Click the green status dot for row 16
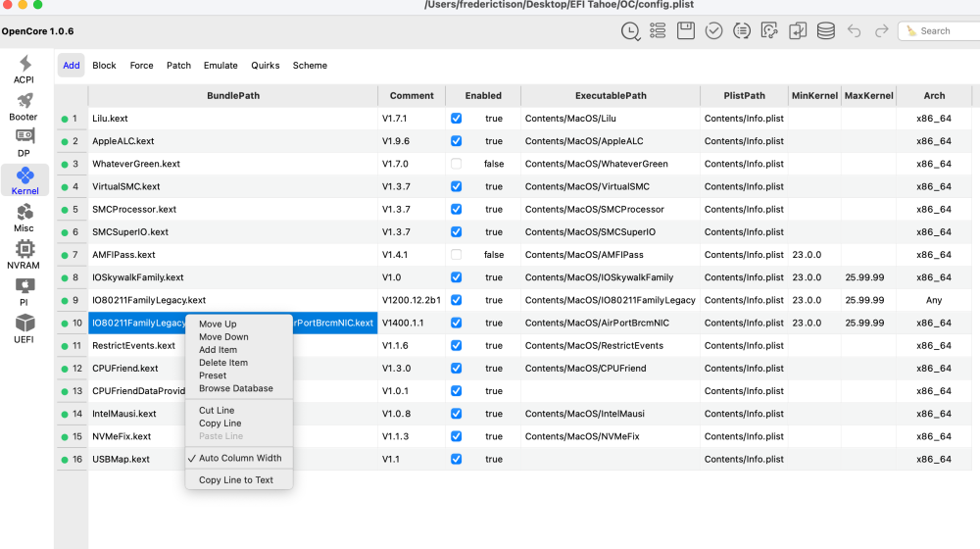980x549 pixels. pos(65,460)
